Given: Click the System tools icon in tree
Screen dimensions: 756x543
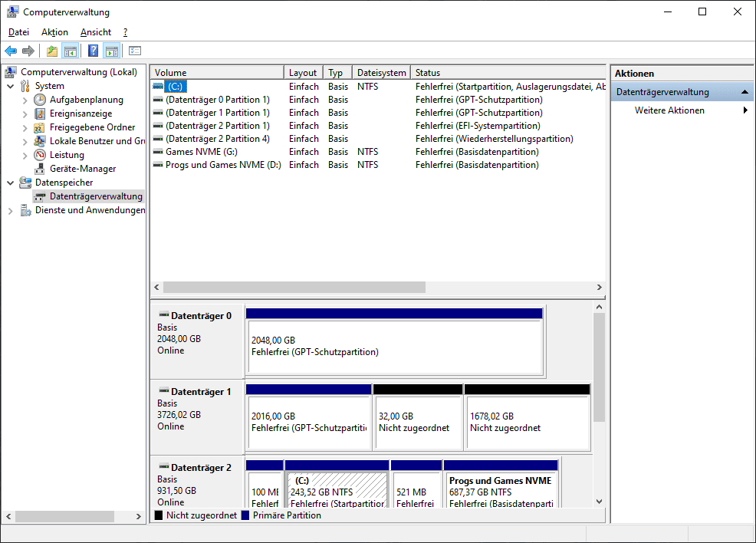Looking at the screenshot, I should pos(25,87).
